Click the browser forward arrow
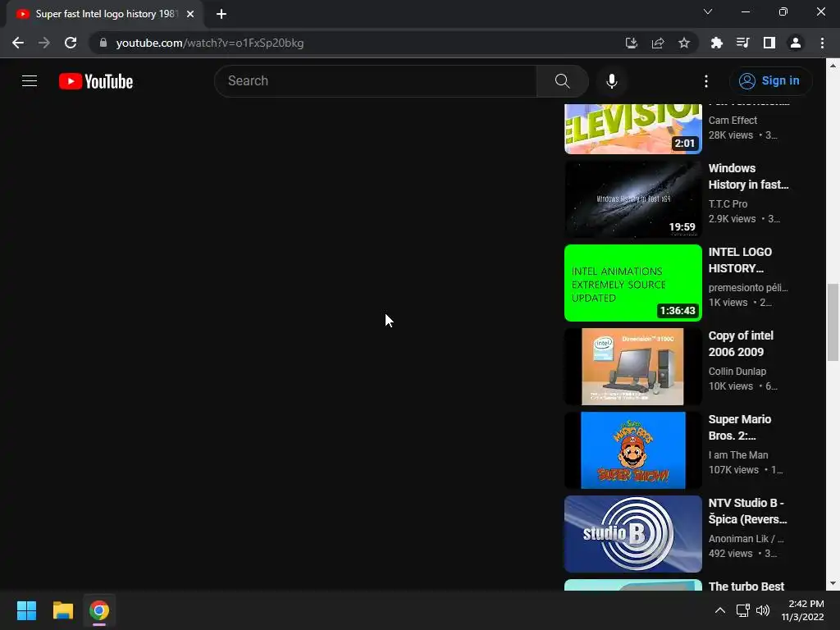This screenshot has width=840, height=630. coord(44,43)
